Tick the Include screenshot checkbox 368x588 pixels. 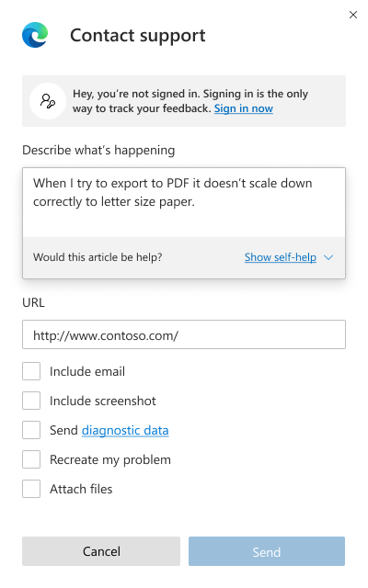31,401
